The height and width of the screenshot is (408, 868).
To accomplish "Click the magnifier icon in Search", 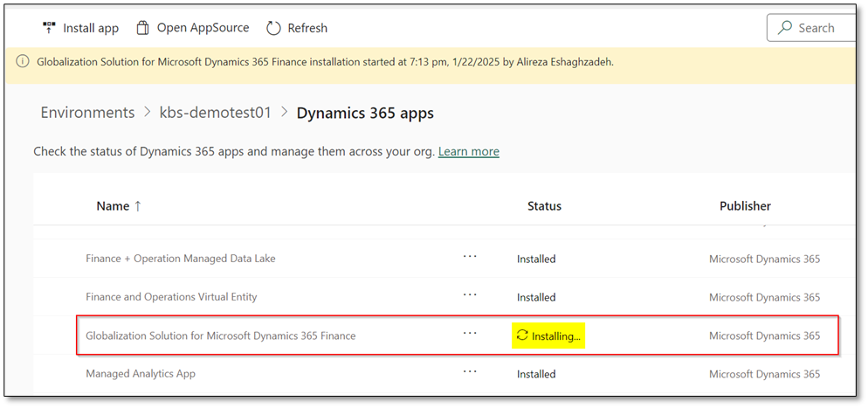I will point(783,28).
